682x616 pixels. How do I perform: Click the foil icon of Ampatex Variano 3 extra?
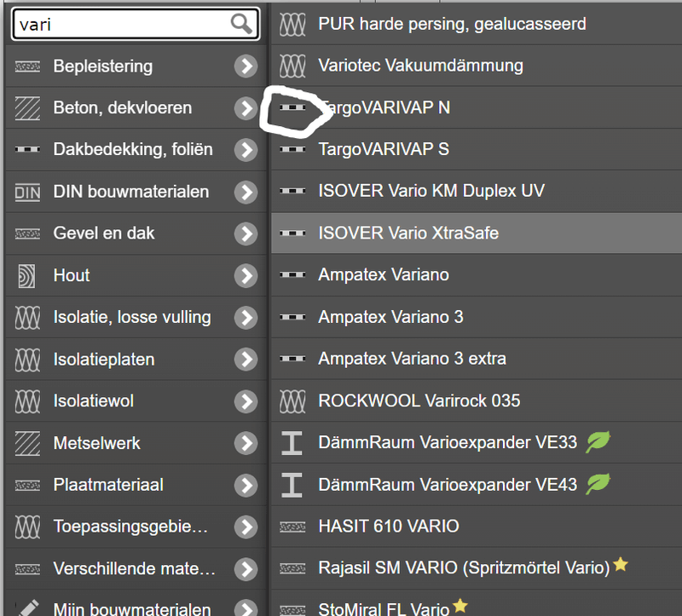pos(292,359)
